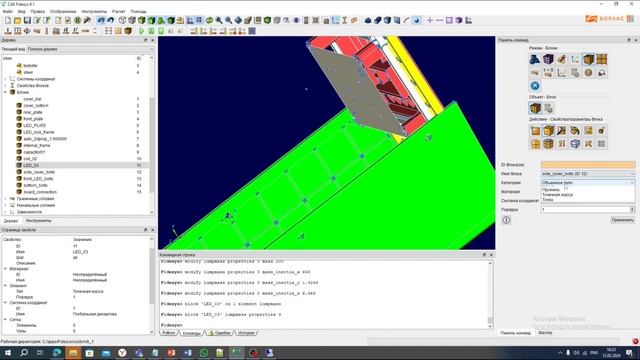This screenshot has height=360, width=640.
Task: Select the Geometry mode icon in command panel
Action: pyautogui.click(x=535, y=60)
